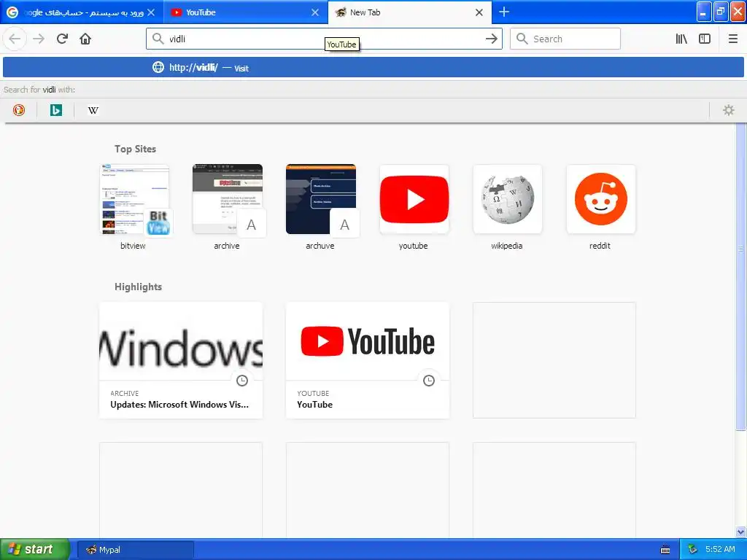Open the YouTube highlight card

368,360
